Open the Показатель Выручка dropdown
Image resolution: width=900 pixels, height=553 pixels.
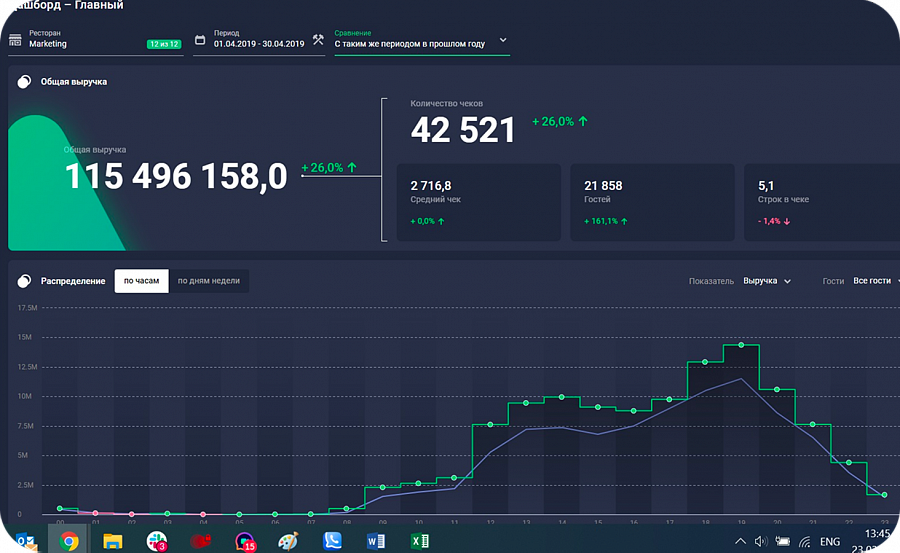(767, 281)
